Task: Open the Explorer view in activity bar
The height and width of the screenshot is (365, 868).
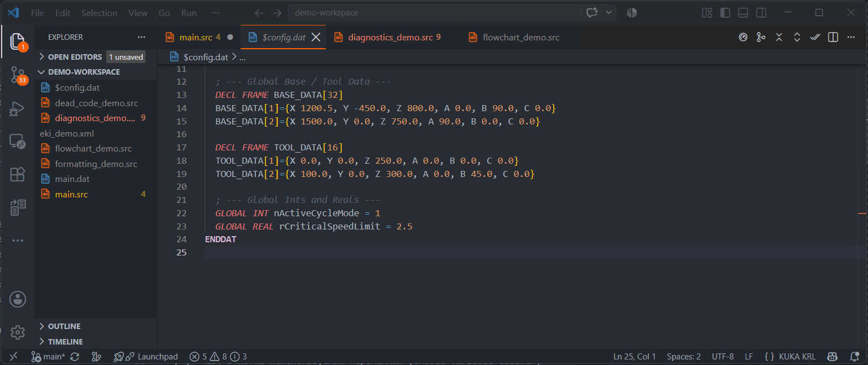Action: click(18, 41)
